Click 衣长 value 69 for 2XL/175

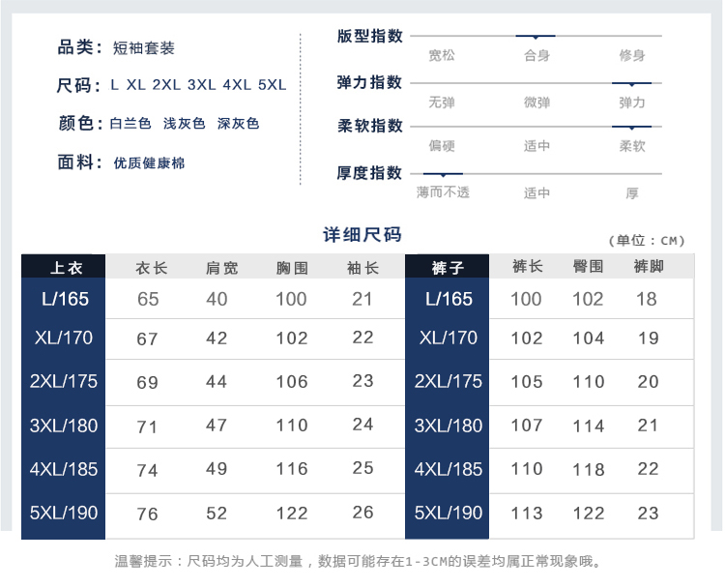click(148, 383)
